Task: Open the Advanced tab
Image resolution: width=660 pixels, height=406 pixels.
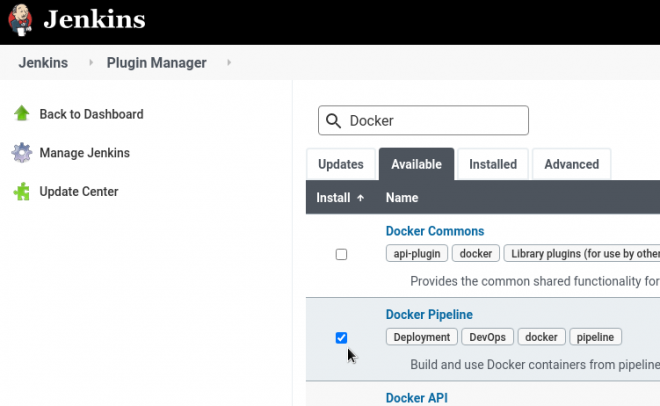Action: coord(571,164)
